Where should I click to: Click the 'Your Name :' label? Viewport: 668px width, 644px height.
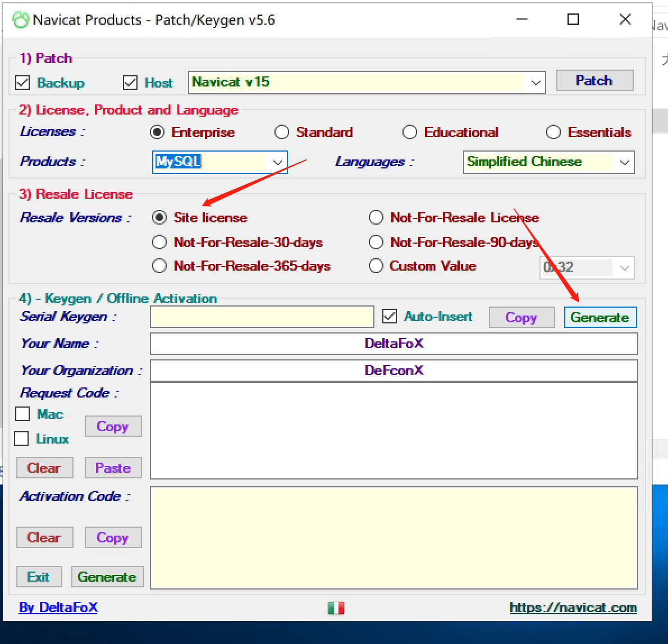tap(60, 344)
